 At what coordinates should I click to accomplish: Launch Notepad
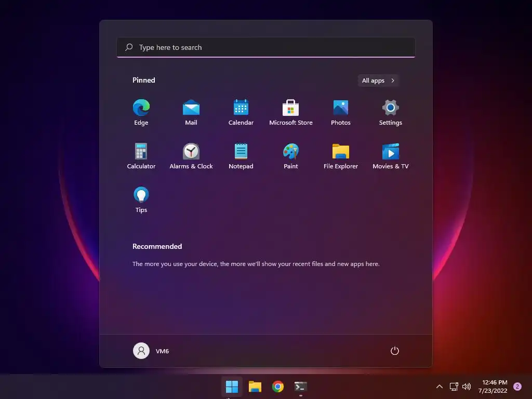tap(241, 156)
